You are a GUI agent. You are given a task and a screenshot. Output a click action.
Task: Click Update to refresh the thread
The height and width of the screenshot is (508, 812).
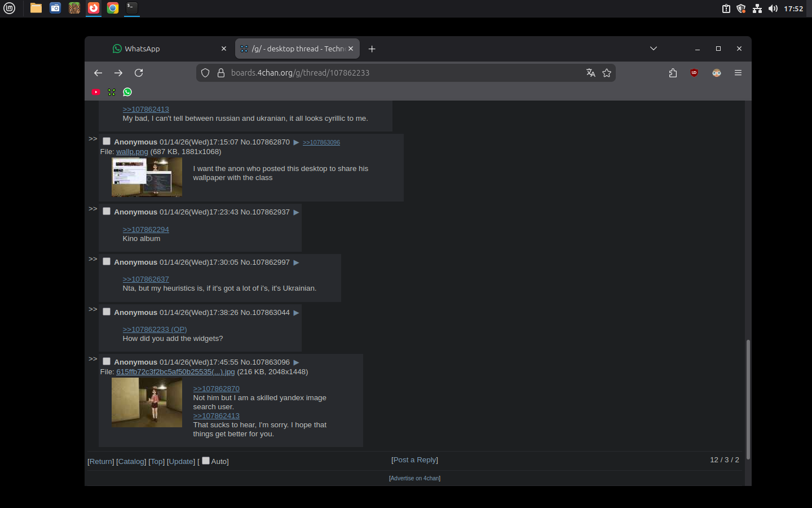181,462
